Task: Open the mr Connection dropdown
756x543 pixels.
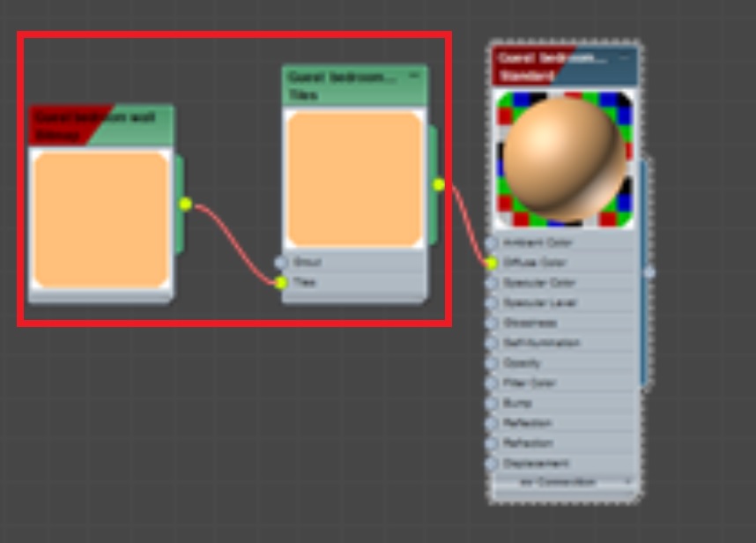Action: click(x=562, y=481)
